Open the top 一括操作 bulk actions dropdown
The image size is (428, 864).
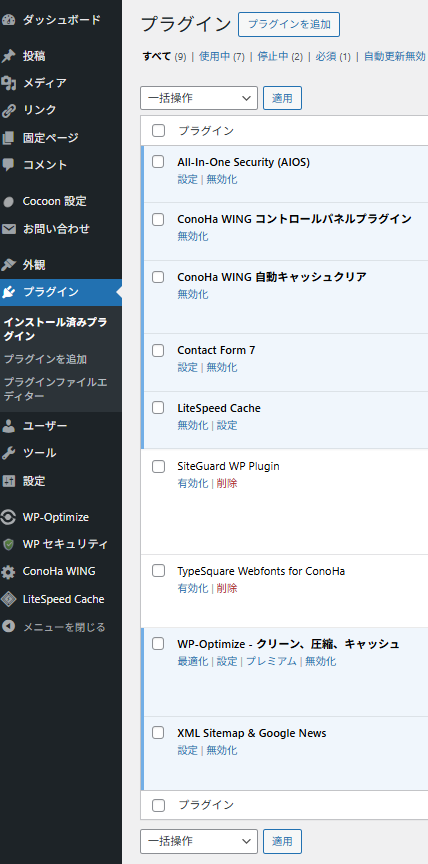tap(199, 98)
